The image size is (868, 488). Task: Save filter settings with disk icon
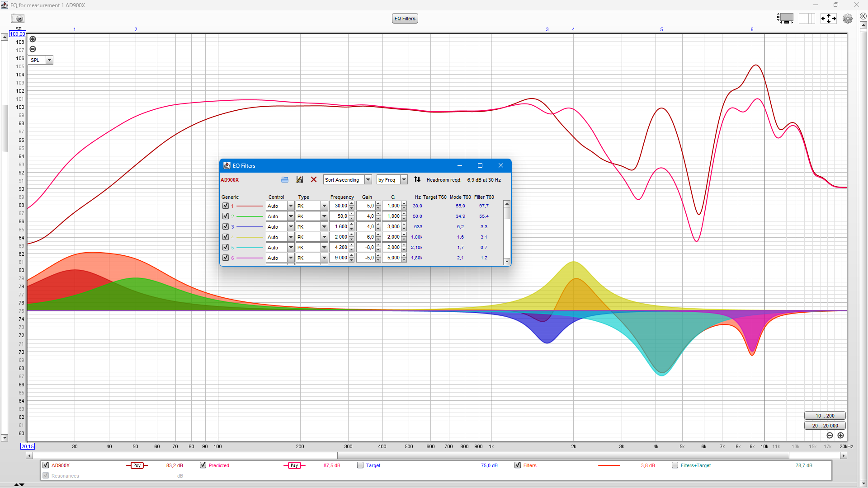click(x=299, y=180)
